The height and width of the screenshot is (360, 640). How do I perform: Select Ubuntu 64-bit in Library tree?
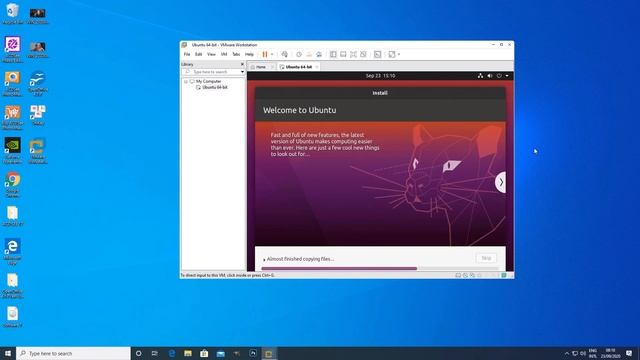coord(215,87)
